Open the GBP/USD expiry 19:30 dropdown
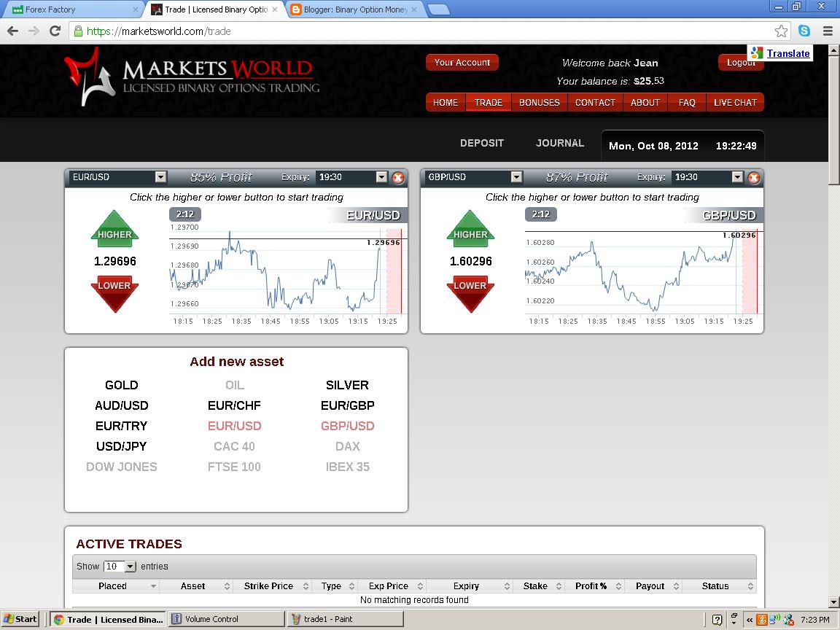 [x=737, y=176]
